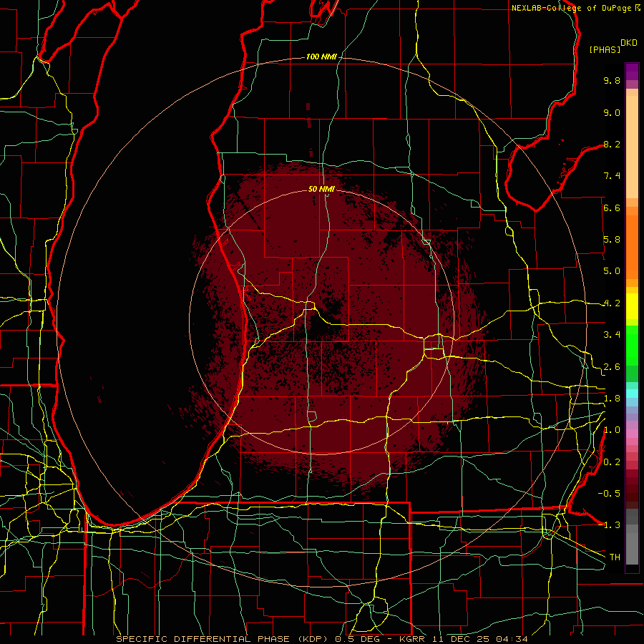Click the (KDP) abbreviation in the caption
The height and width of the screenshot is (644, 644).
312,639
